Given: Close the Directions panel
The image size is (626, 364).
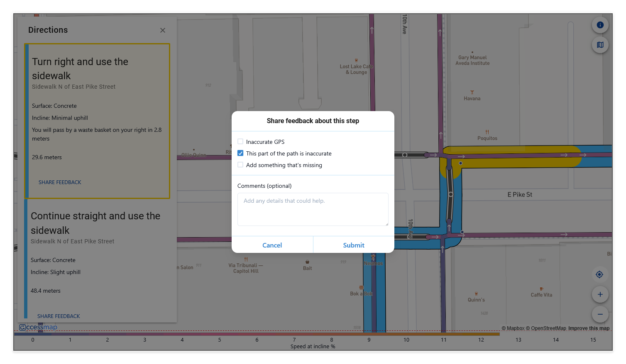Looking at the screenshot, I should coord(163,30).
